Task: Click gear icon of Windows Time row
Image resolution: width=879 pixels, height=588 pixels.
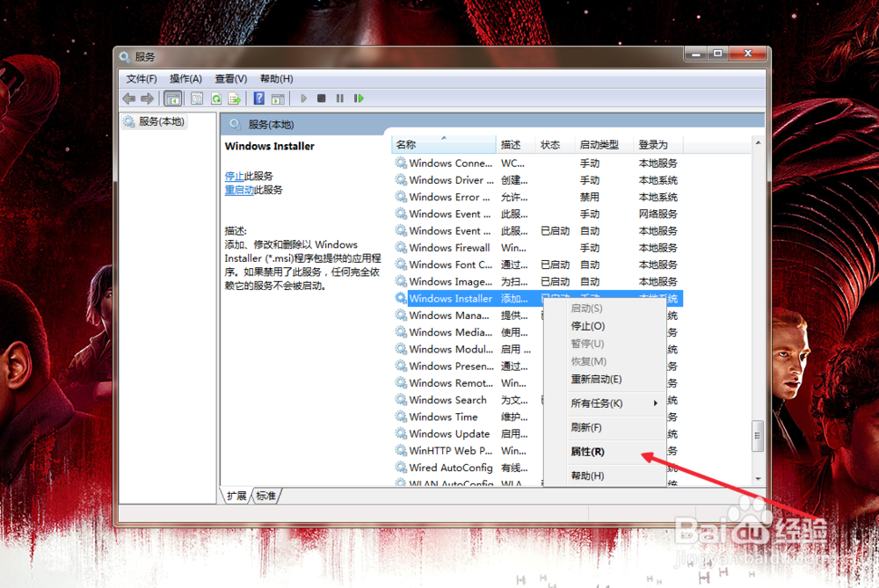Action: 401,417
